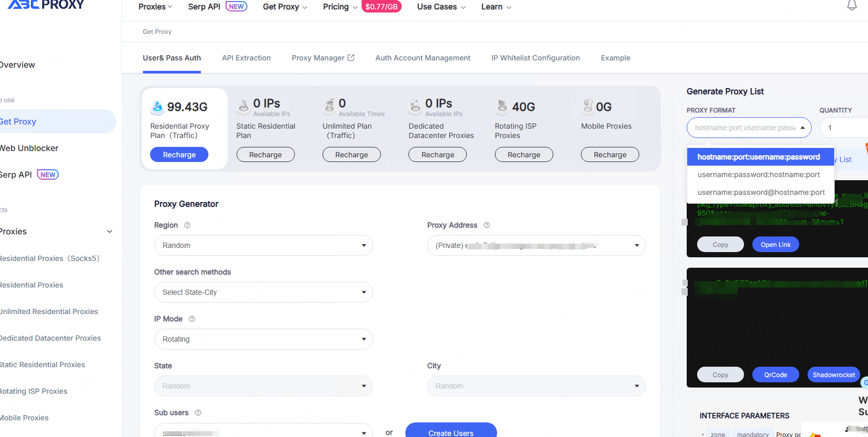Click the Region help question mark icon
The width and height of the screenshot is (868, 437).
pyautogui.click(x=188, y=225)
